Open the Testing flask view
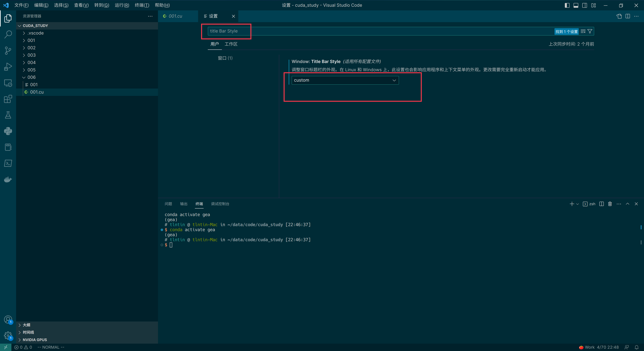 8,115
